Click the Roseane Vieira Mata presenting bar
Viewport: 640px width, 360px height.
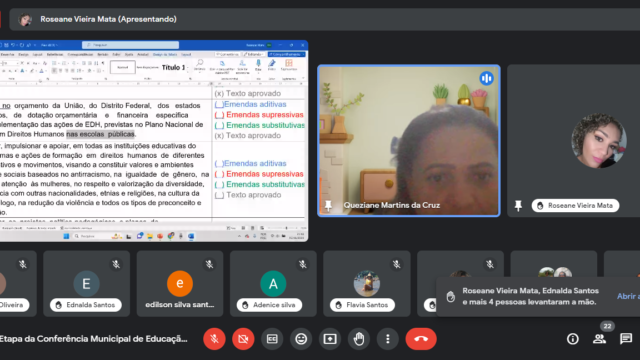[325, 19]
